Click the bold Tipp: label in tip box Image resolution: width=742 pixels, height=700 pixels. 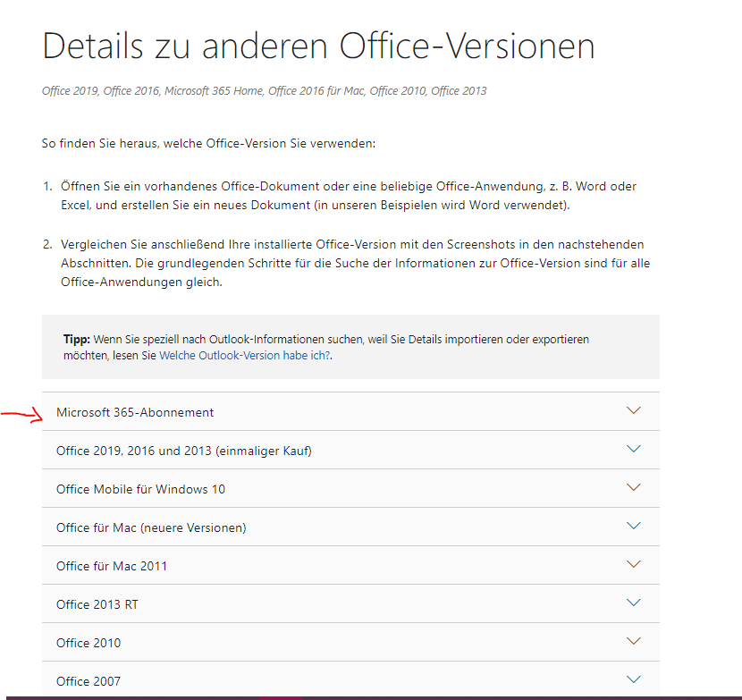click(77, 340)
